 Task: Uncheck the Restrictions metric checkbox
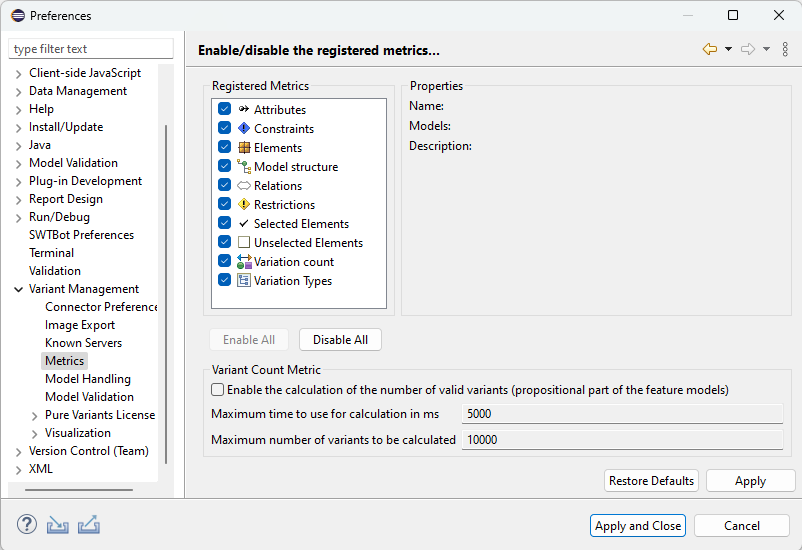[x=225, y=204]
